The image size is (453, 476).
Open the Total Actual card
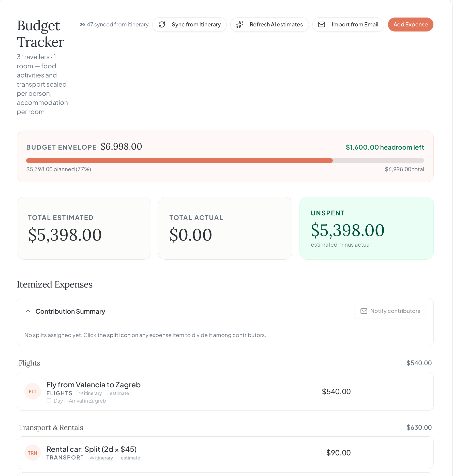225,228
